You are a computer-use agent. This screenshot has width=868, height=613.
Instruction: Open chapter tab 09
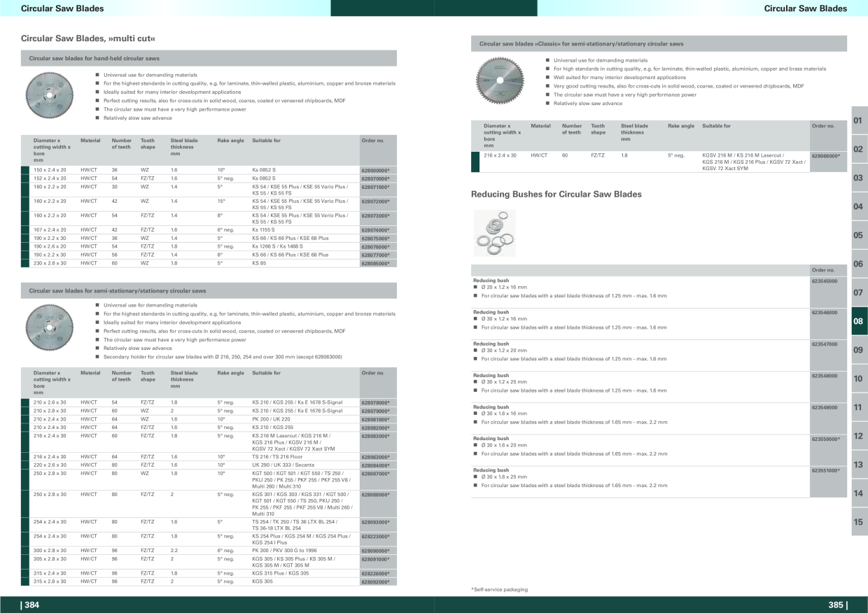(x=859, y=350)
